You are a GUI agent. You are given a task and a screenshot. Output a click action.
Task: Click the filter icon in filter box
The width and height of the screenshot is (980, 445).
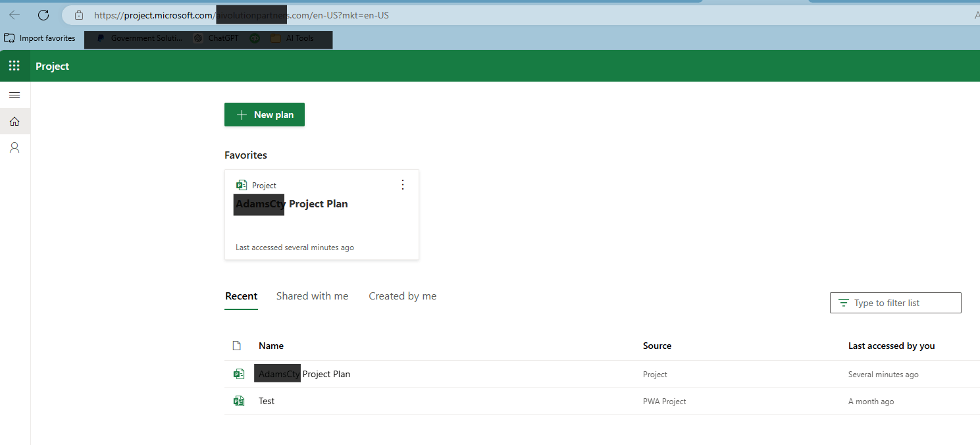(x=843, y=303)
